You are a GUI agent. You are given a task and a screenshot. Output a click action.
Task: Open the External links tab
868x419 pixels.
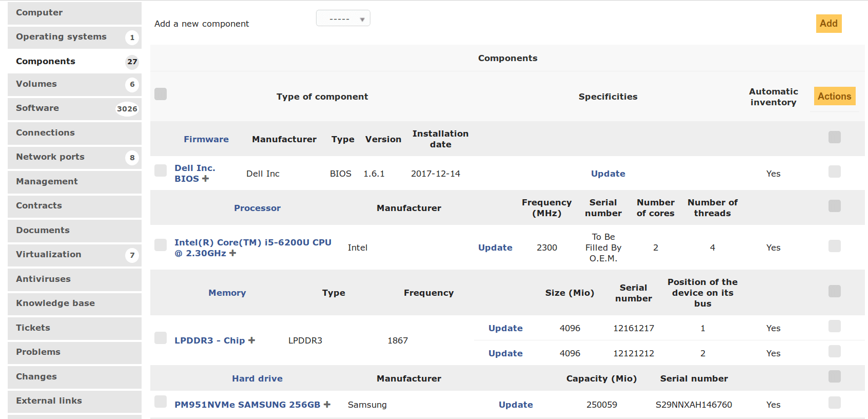point(74,401)
